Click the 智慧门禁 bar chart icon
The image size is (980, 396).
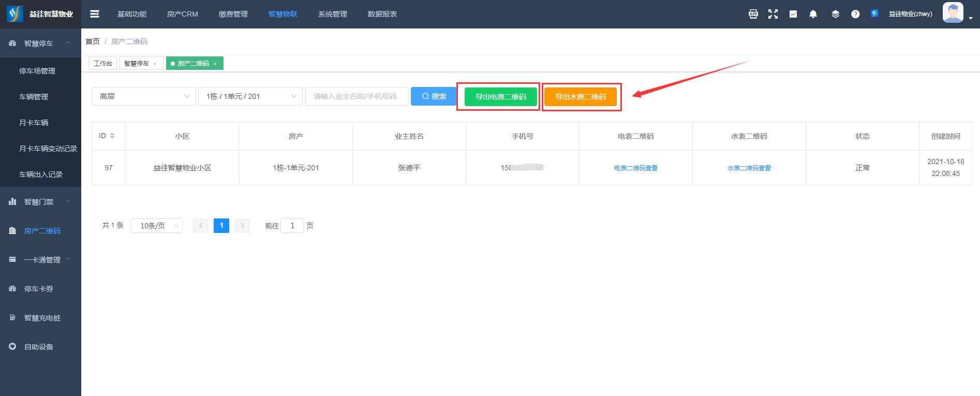(12, 202)
